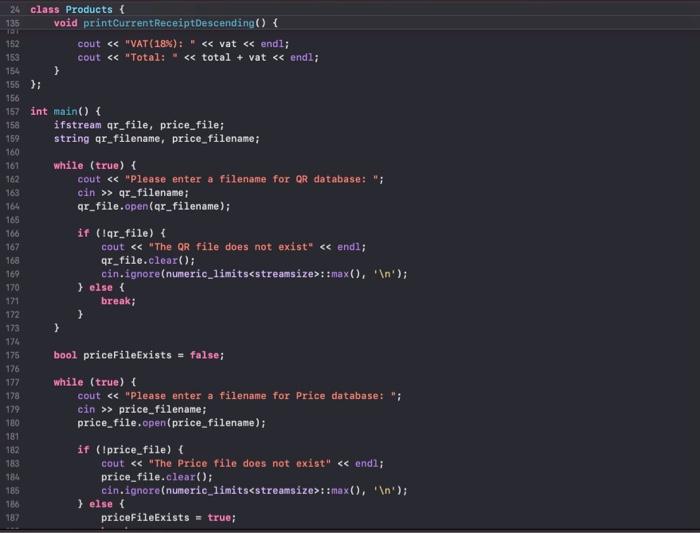This screenshot has width=700, height=533.
Task: Click the "Please enter a filename for QR database: " string
Action: (x=251, y=179)
